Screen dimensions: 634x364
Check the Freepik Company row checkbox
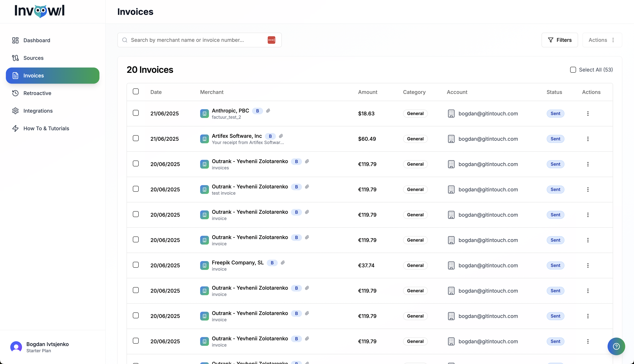(136, 265)
